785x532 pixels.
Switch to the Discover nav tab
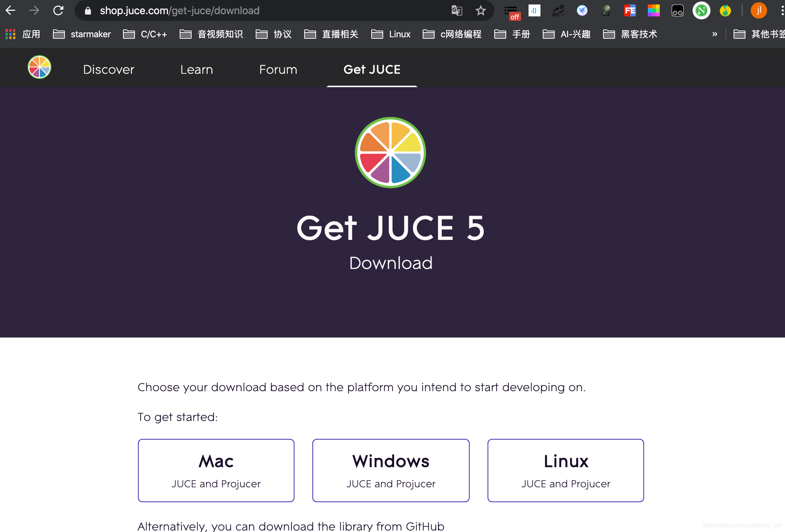tap(108, 69)
